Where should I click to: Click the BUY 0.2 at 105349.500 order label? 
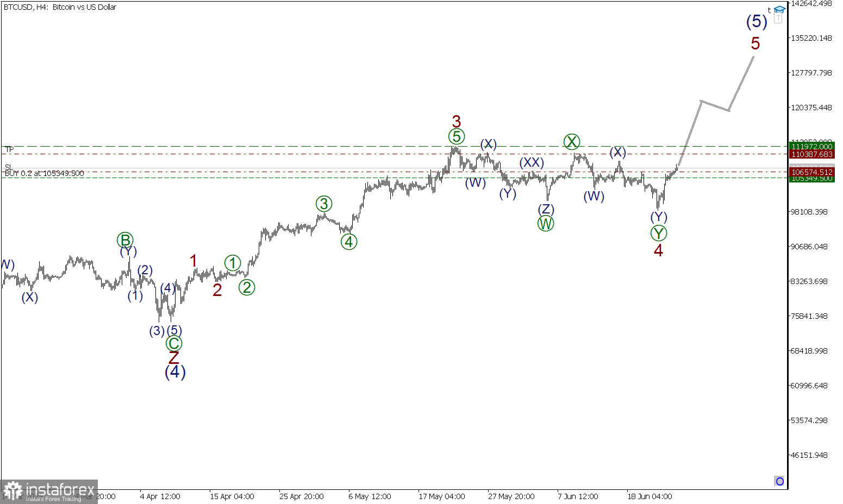pyautogui.click(x=45, y=173)
